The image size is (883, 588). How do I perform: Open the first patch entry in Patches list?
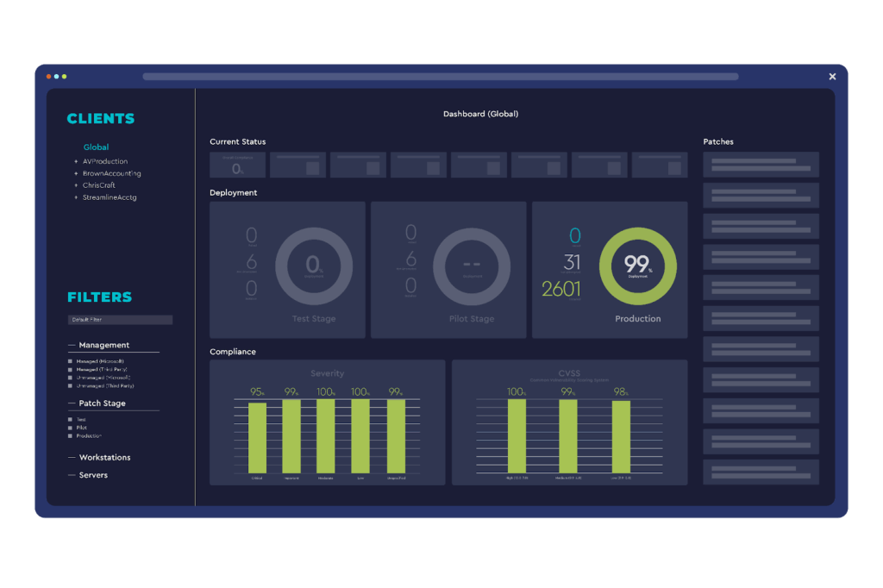point(761,165)
